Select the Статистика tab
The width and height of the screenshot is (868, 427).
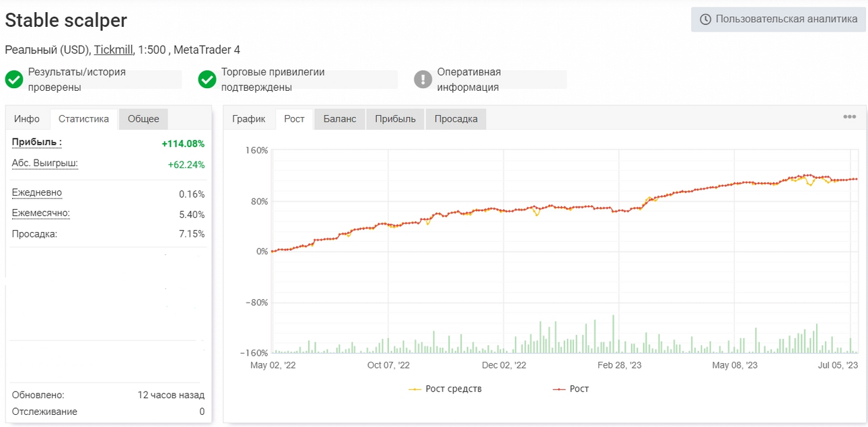[83, 119]
